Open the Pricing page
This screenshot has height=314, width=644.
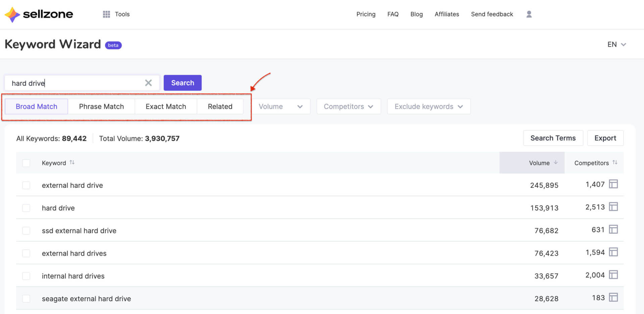366,14
